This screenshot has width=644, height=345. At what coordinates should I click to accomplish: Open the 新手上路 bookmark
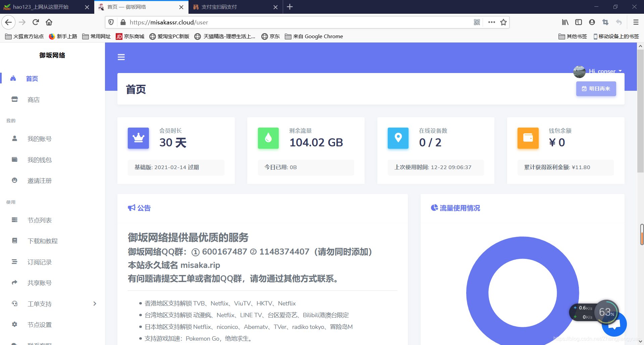point(63,36)
